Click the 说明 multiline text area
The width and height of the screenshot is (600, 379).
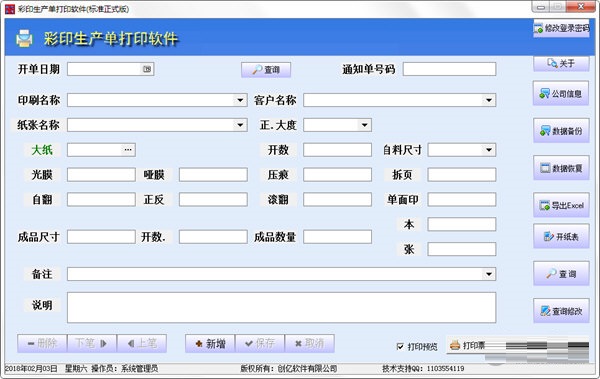281,307
